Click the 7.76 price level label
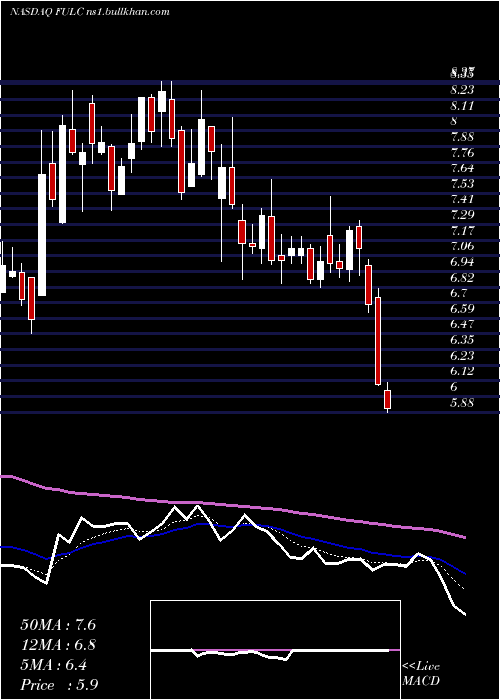Image resolution: width=500 pixels, height=700 pixels. pyautogui.click(x=462, y=153)
